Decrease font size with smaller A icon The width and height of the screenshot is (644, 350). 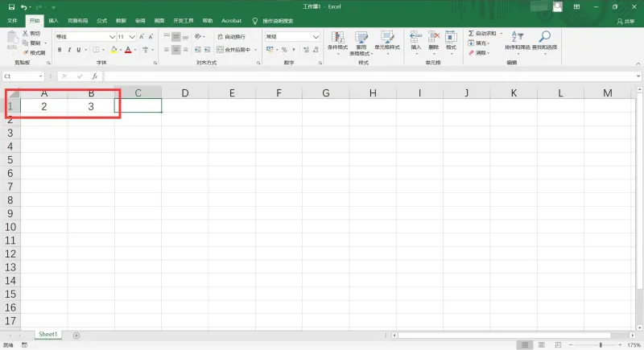[151, 36]
